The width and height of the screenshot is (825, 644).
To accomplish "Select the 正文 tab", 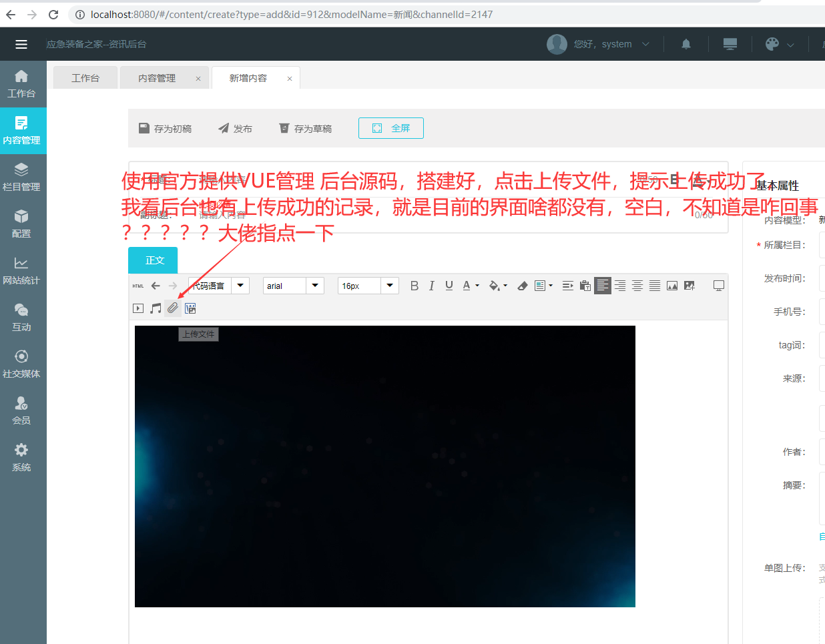I will pos(153,260).
